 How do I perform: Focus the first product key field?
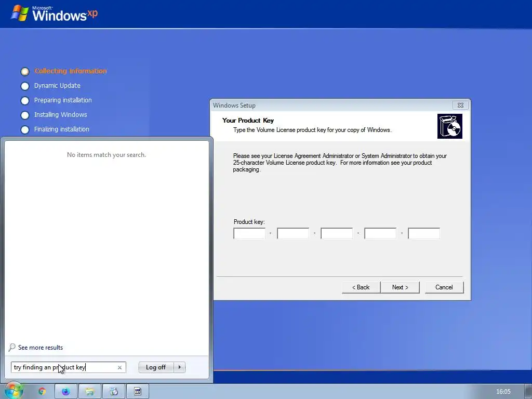point(249,233)
